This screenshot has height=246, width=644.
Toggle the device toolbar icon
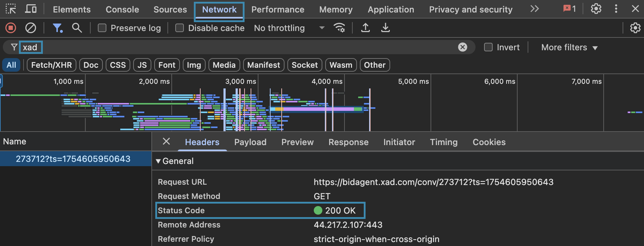click(31, 9)
